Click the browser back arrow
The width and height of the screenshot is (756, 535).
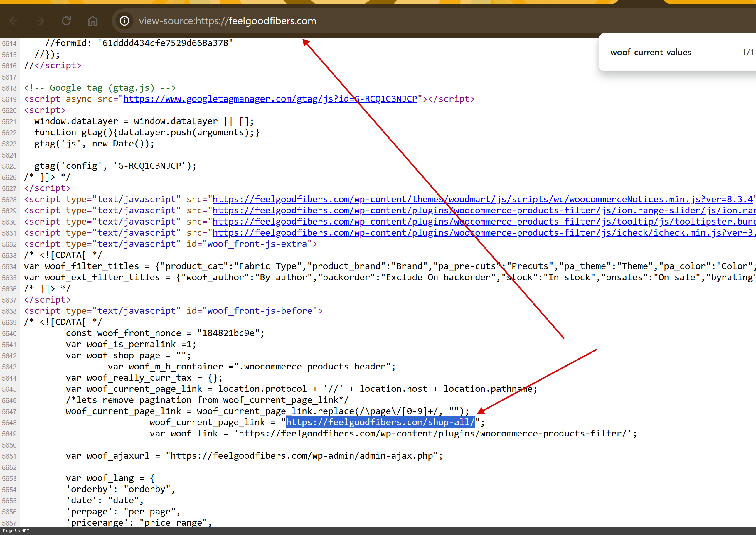(x=14, y=21)
